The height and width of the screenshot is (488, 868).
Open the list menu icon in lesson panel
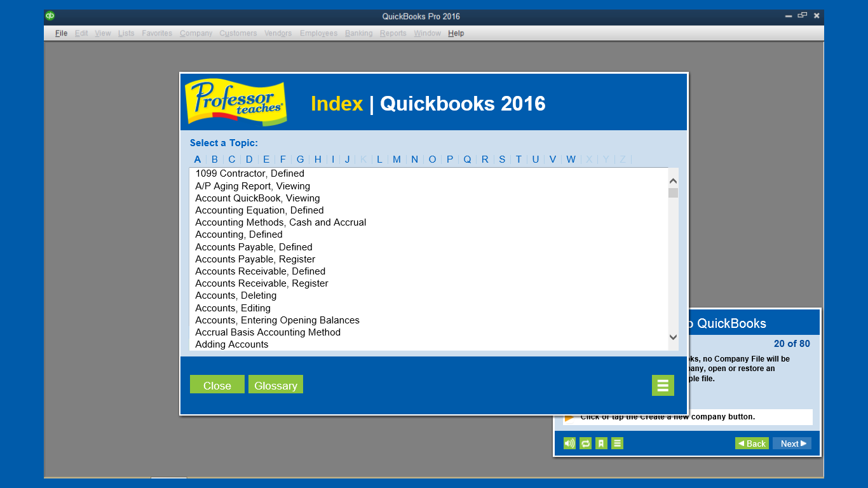pyautogui.click(x=617, y=444)
